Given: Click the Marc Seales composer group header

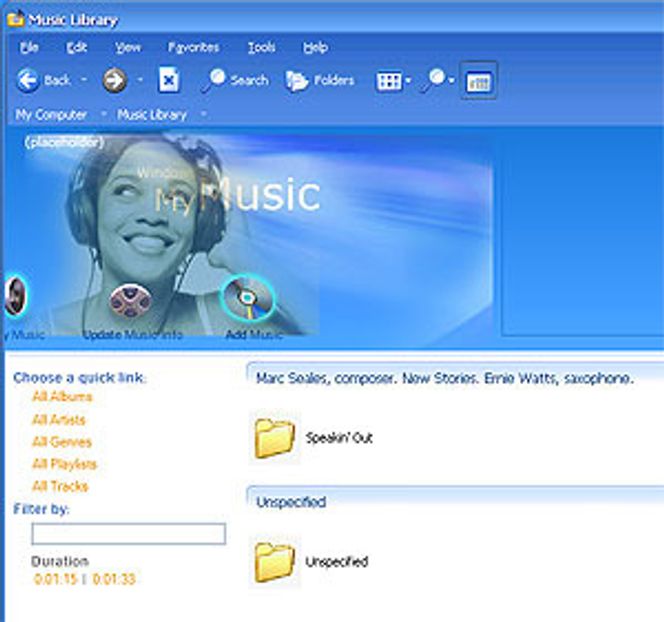Looking at the screenshot, I should point(445,378).
